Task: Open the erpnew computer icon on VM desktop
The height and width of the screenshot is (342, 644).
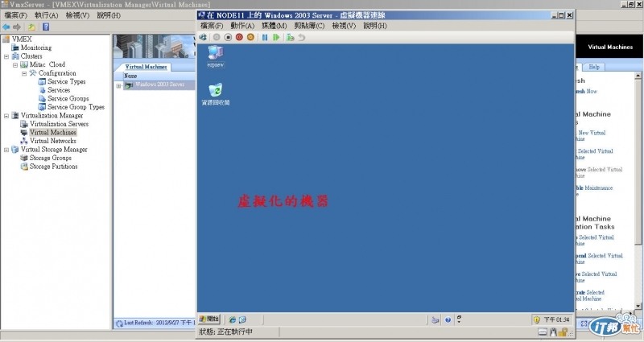Action: tap(216, 56)
